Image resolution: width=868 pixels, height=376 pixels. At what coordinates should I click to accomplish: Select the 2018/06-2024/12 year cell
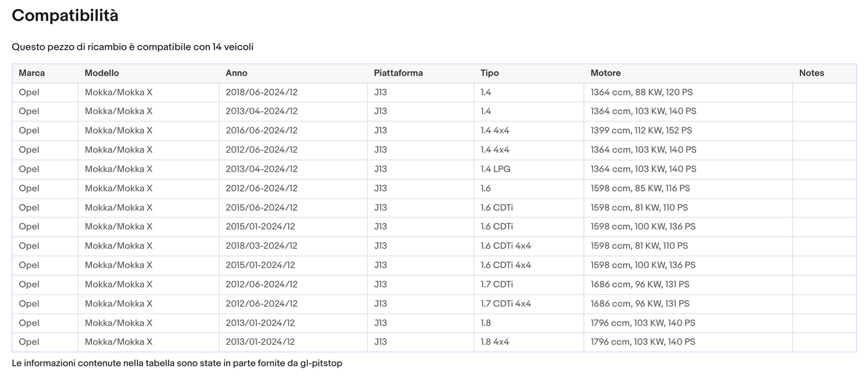click(261, 92)
